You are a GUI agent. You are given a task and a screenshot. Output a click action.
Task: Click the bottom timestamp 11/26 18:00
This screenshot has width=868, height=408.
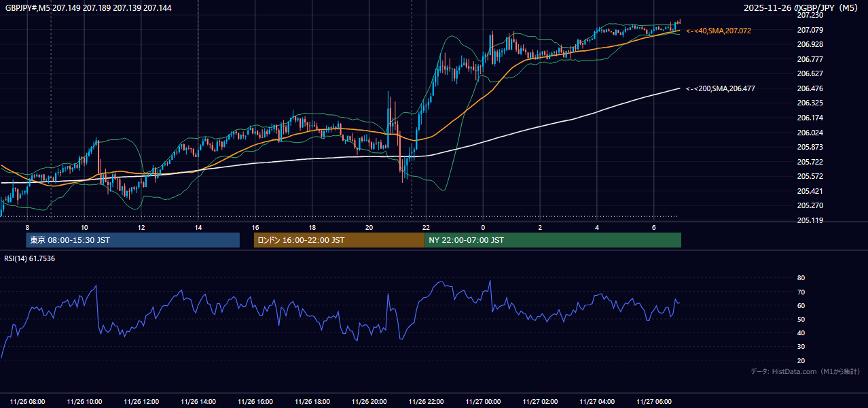(312, 402)
